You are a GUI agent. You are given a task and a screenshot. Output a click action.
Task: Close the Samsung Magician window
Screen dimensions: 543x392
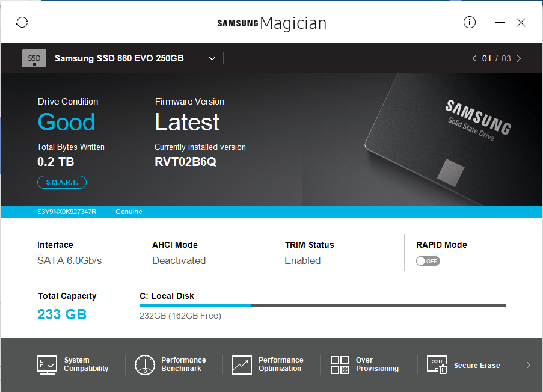tap(521, 23)
